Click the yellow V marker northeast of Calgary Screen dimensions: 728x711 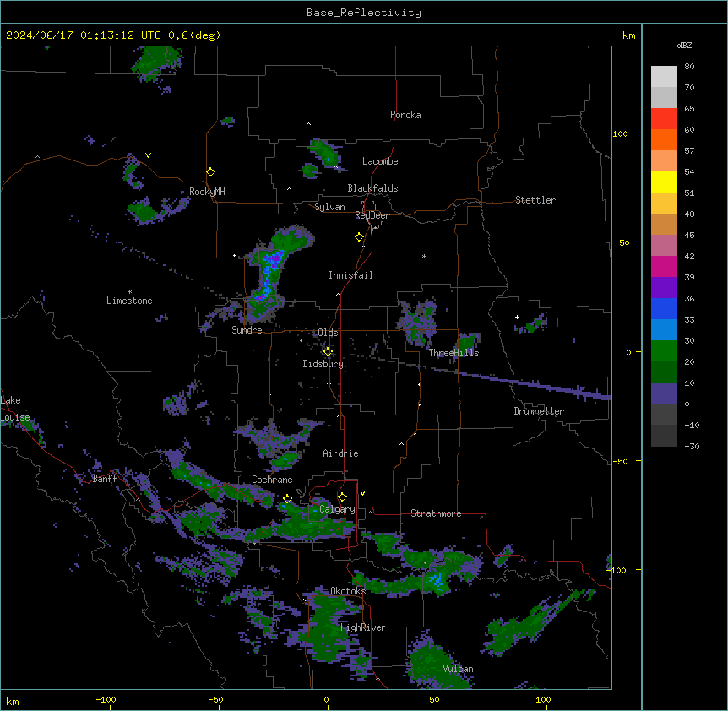(x=362, y=493)
